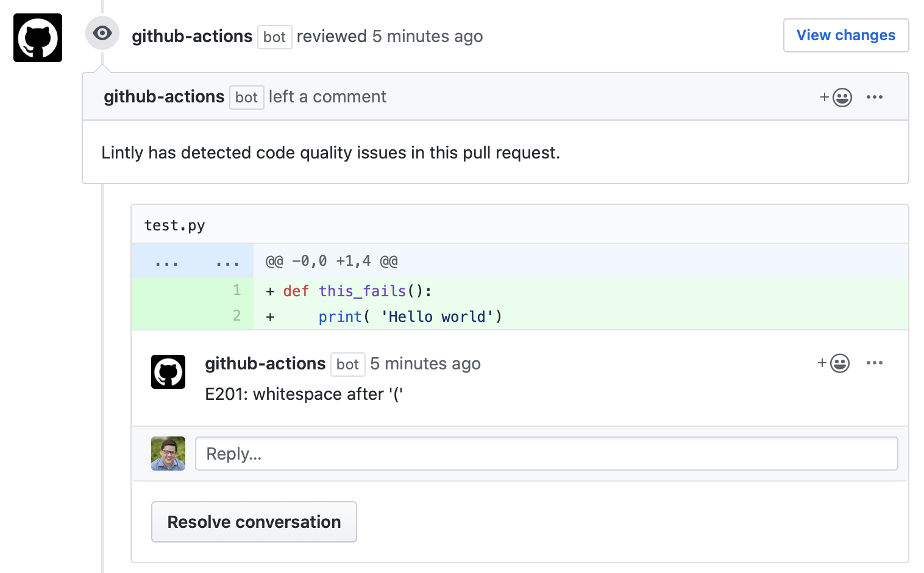Select the hunk header '@@ -0,0 +1,4 @@'
Image resolution: width=924 pixels, height=573 pixels.
point(332,262)
